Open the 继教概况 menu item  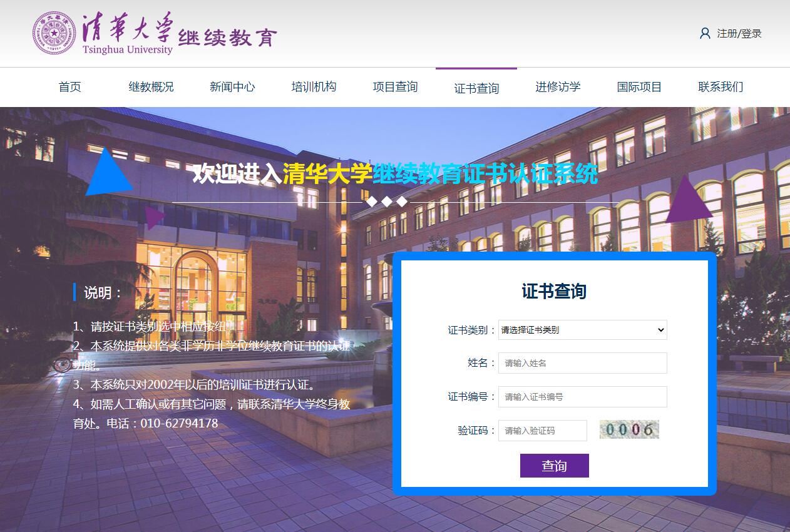tap(151, 87)
